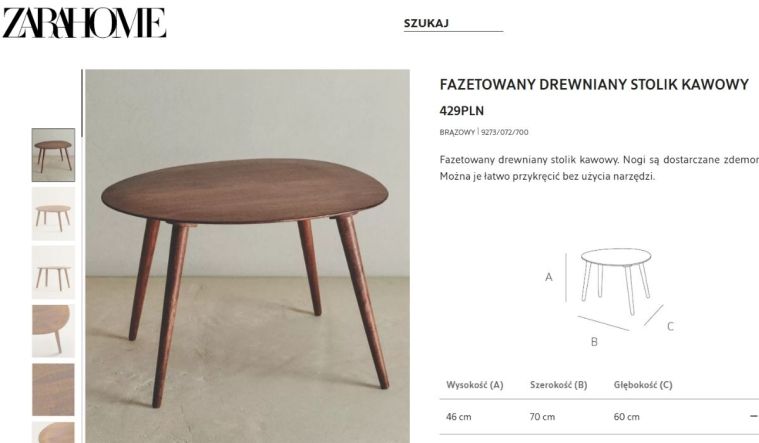View the tabletop edge close-up thumbnail
Screen dimensions: 759x443
tap(53, 331)
